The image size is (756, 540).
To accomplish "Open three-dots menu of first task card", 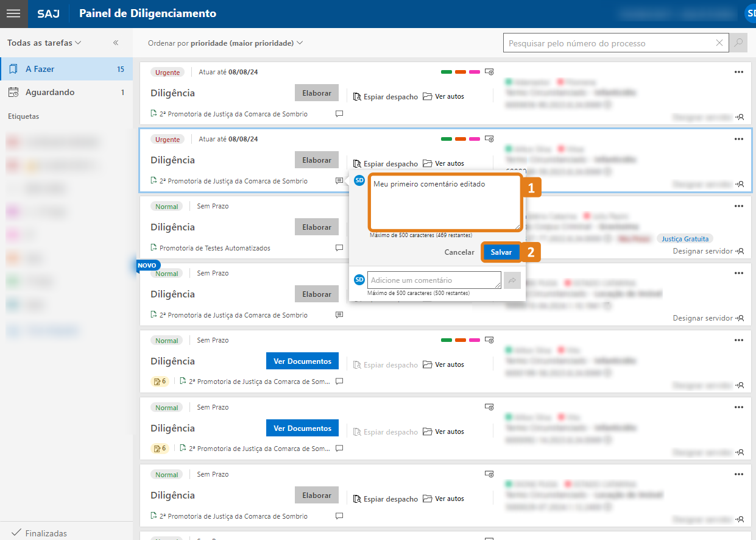I will coord(738,72).
